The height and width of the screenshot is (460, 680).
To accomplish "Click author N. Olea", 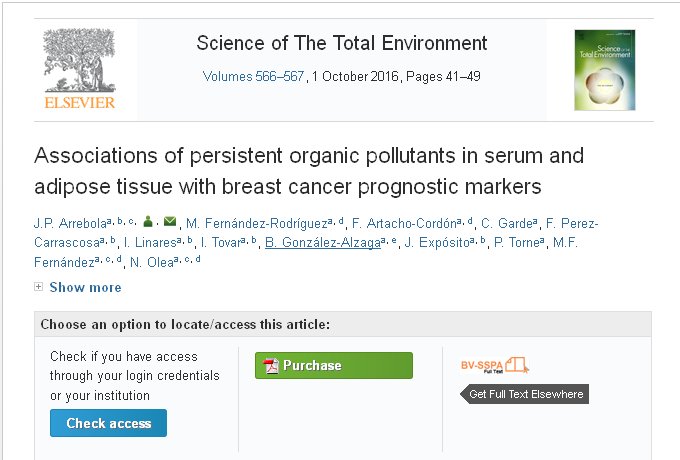I will (149, 262).
